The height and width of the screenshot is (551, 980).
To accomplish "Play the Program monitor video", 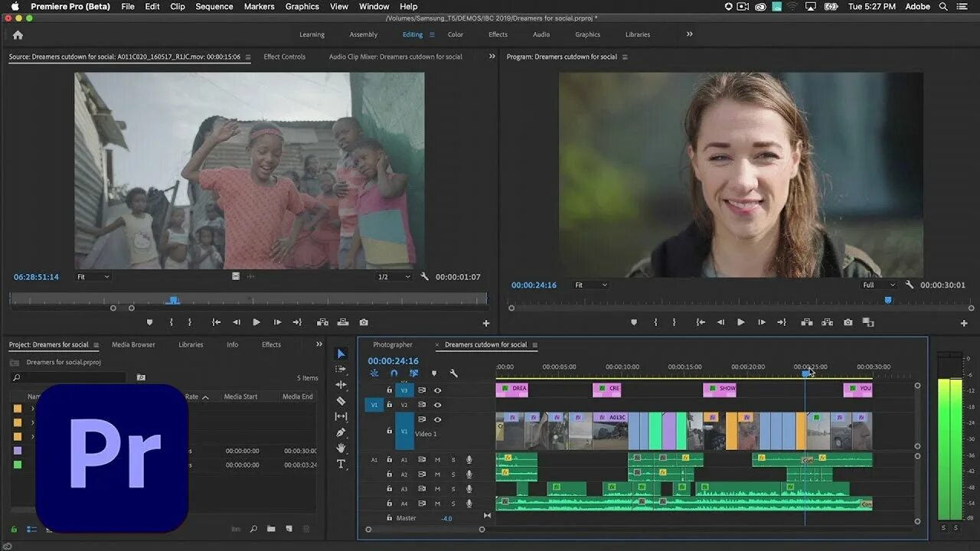I will click(740, 323).
